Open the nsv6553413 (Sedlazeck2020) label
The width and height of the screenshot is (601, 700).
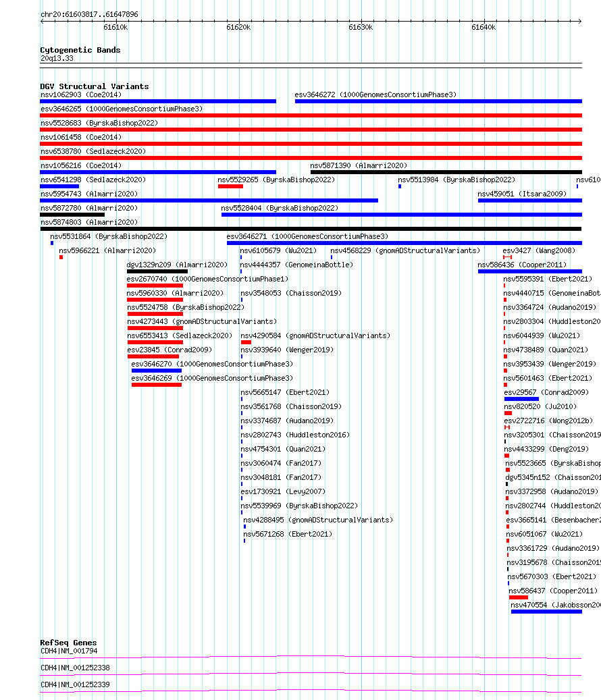point(180,335)
